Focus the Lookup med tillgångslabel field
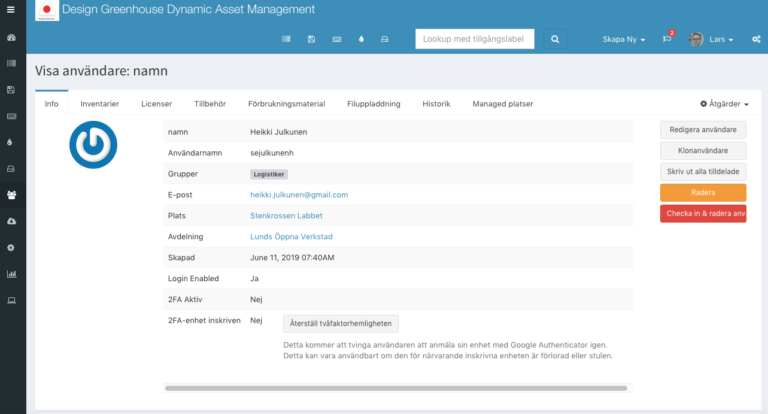Image resolution: width=768 pixels, height=414 pixels. coord(474,39)
